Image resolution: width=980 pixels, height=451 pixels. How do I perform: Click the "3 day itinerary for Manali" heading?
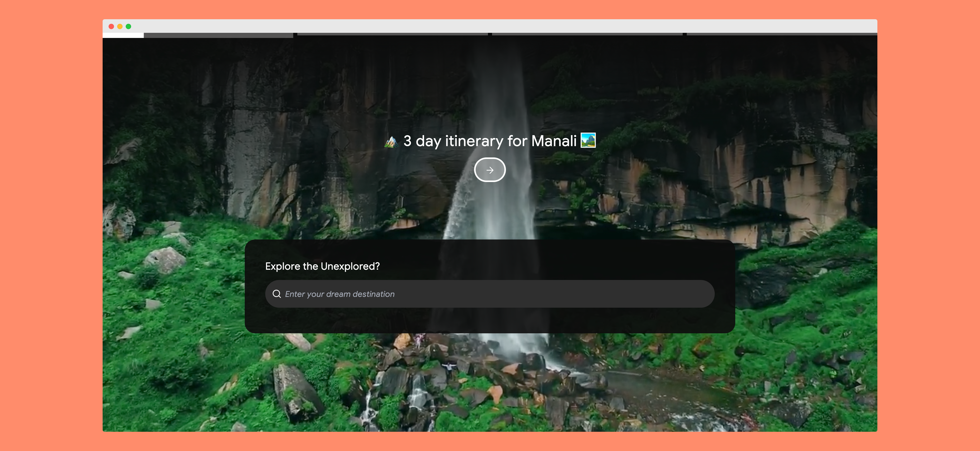pyautogui.click(x=490, y=141)
